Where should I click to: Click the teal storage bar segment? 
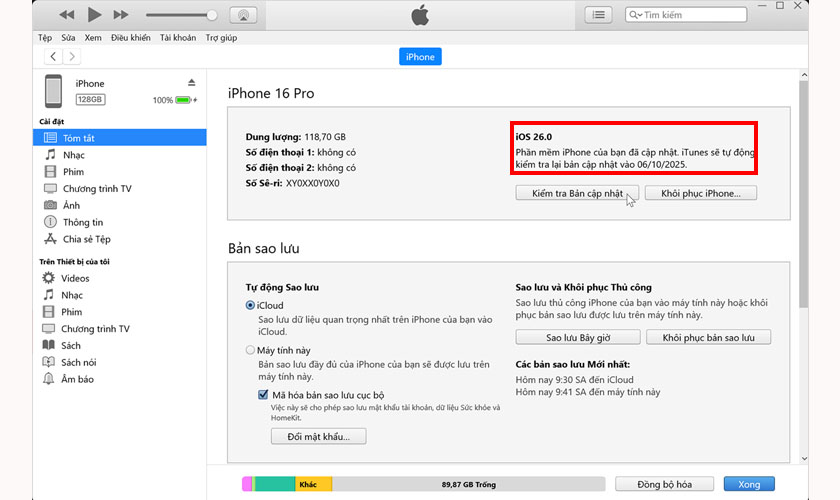274,484
